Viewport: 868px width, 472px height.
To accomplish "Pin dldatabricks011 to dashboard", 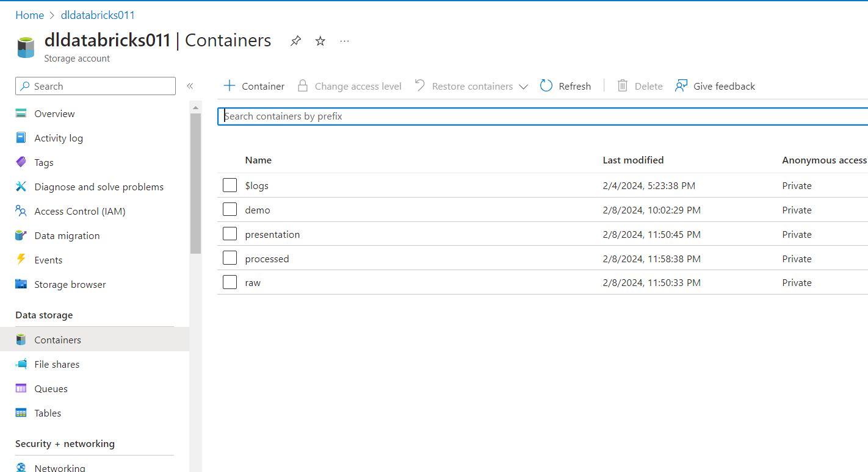I will click(x=295, y=40).
